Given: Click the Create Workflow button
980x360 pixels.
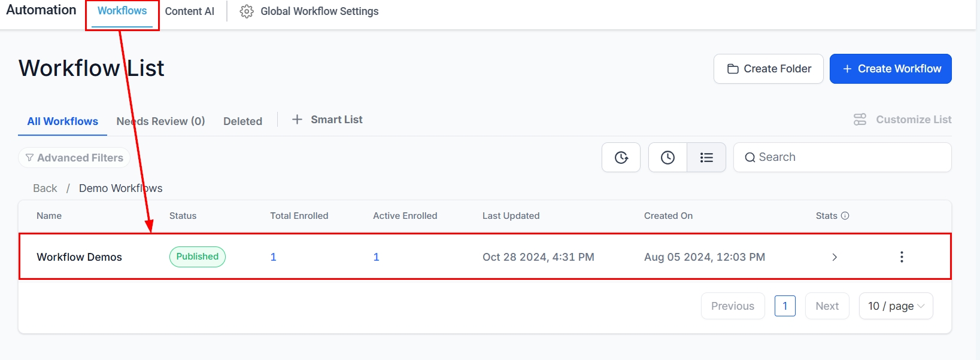Looking at the screenshot, I should [890, 69].
